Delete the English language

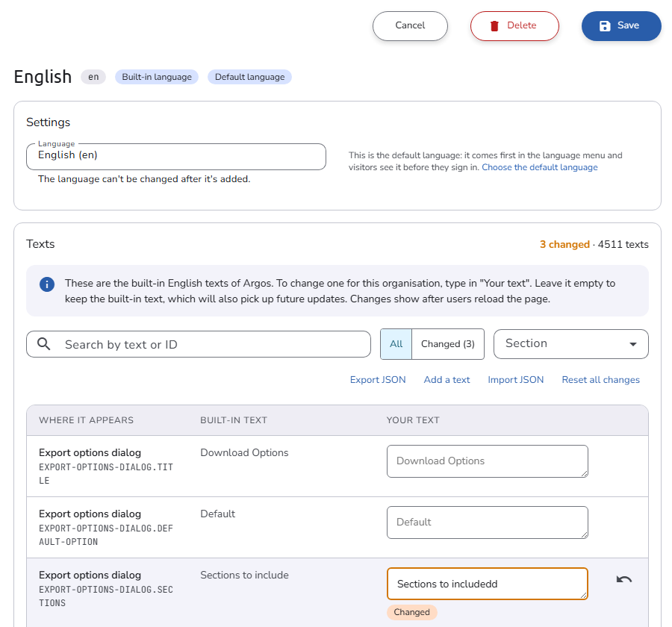(x=514, y=26)
